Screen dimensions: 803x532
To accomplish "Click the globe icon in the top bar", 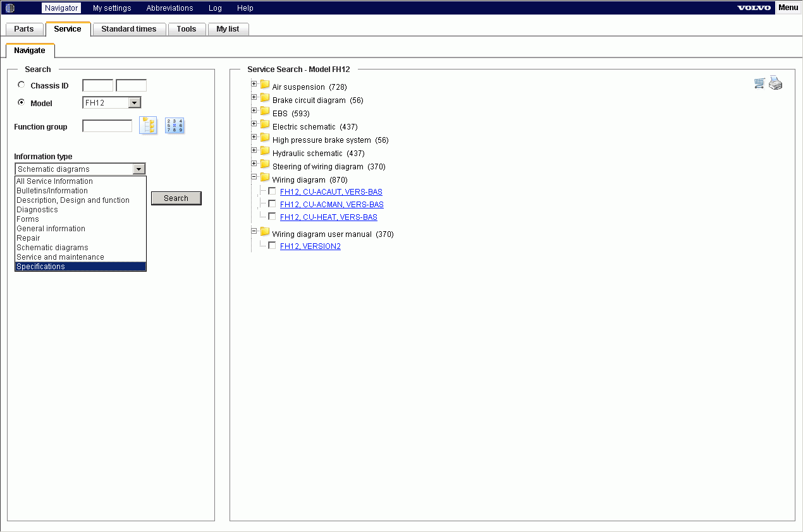I will coord(10,8).
